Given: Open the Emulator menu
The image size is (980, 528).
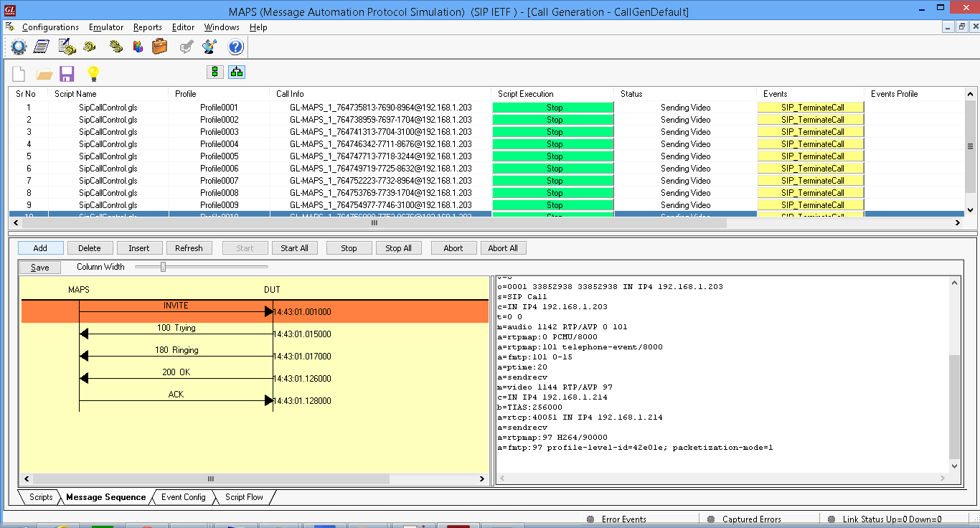Looking at the screenshot, I should pos(106,27).
